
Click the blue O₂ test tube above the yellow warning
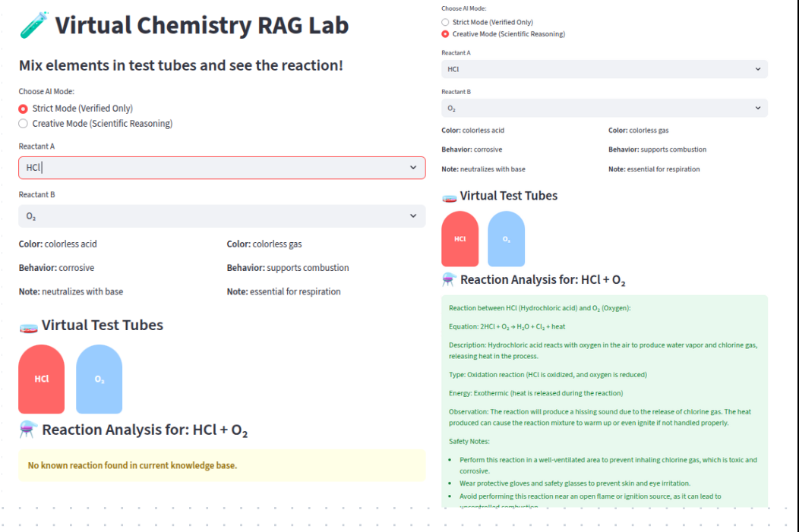99,379
